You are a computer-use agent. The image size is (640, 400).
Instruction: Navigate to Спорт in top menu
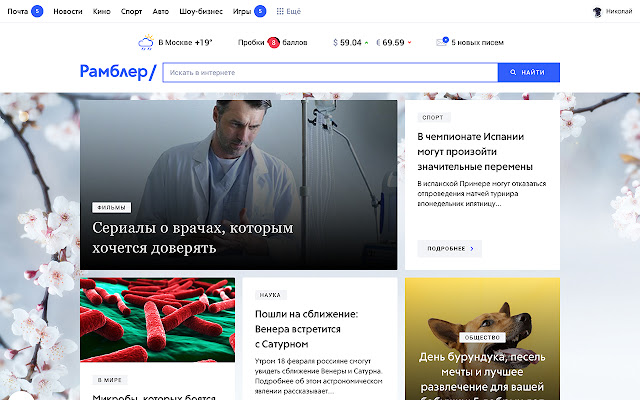(131, 11)
